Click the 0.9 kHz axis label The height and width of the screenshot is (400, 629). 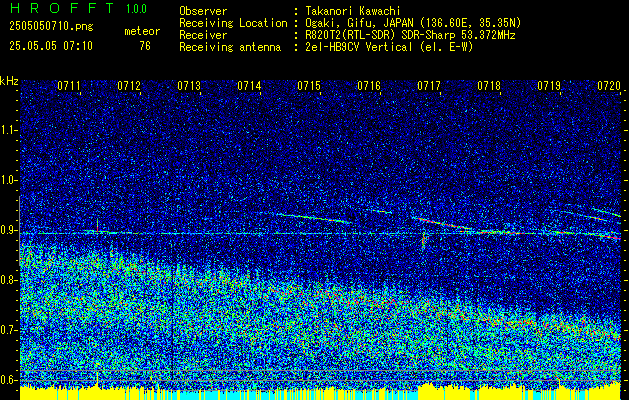(9, 230)
